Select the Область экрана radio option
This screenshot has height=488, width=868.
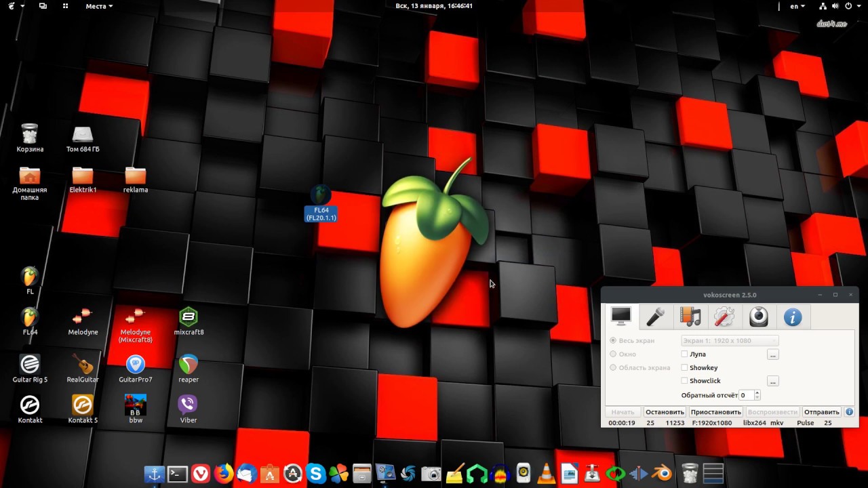[x=640, y=367]
